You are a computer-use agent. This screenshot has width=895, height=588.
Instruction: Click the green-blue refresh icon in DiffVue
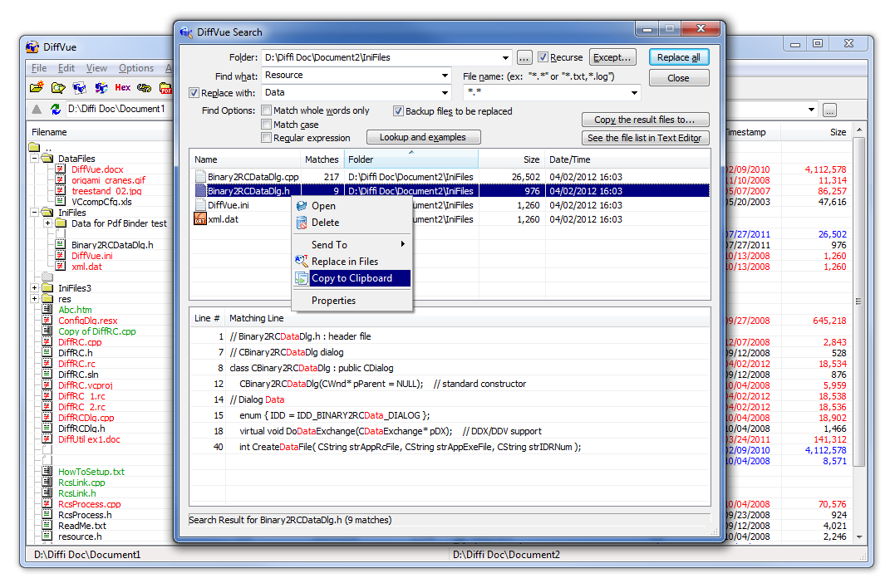coord(56,109)
